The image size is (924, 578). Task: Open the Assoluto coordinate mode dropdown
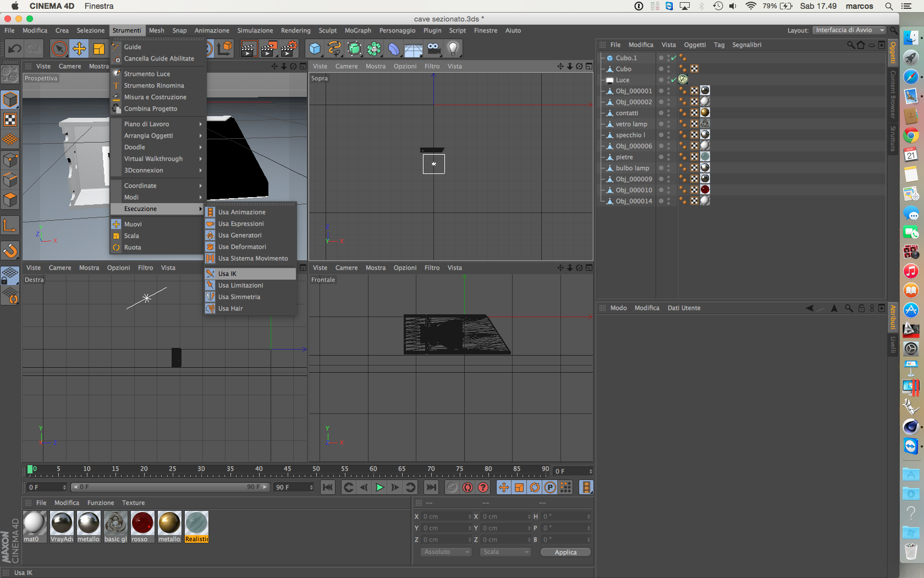446,552
